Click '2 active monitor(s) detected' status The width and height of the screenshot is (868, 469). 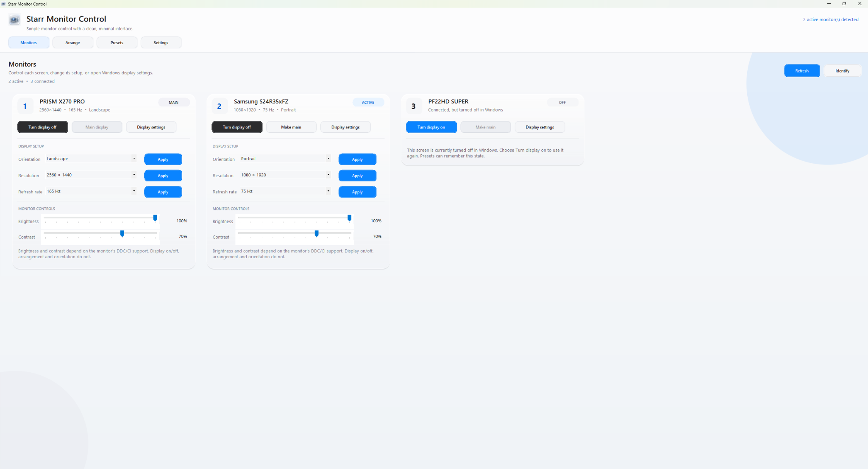click(x=831, y=20)
